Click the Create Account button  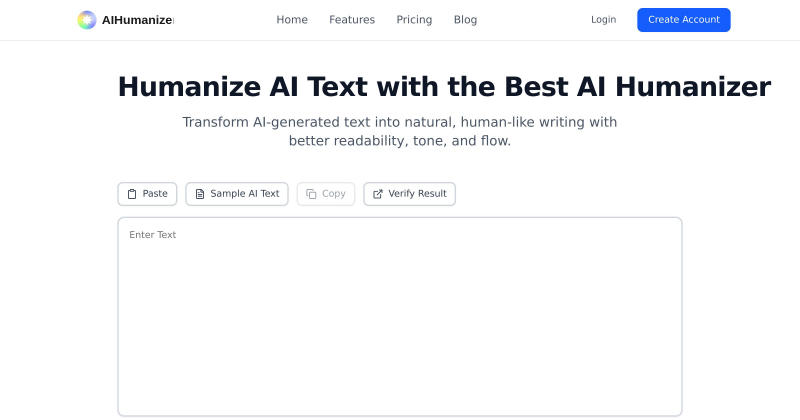[684, 20]
